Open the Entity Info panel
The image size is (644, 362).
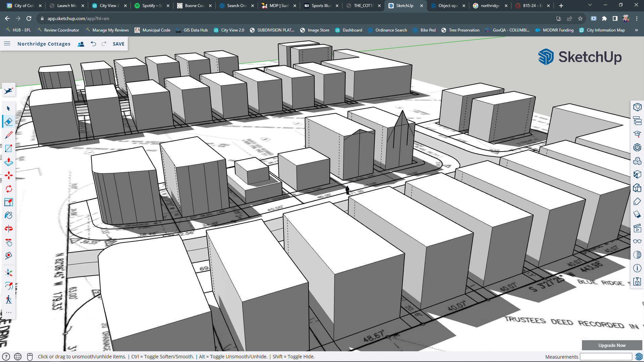[x=637, y=107]
